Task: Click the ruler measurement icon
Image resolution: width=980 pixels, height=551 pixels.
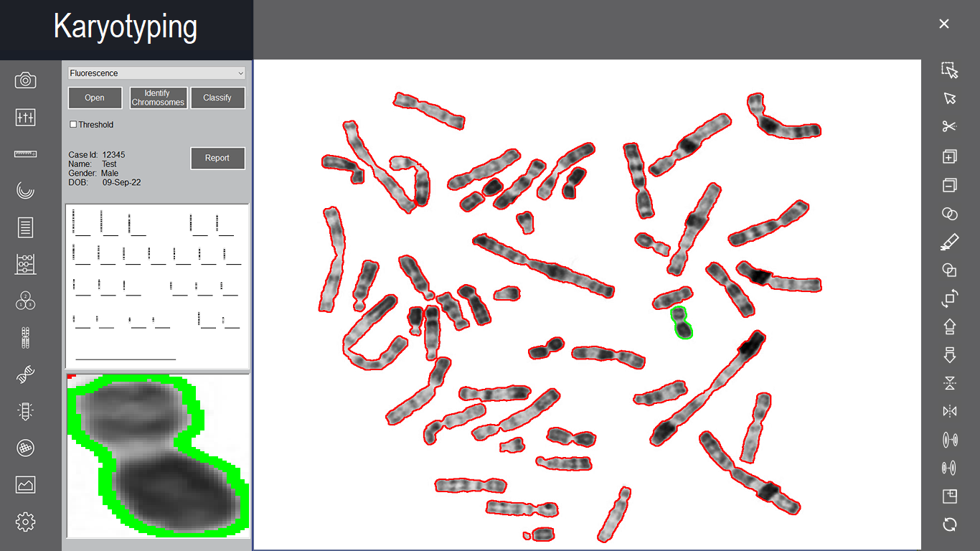Action: coord(25,154)
